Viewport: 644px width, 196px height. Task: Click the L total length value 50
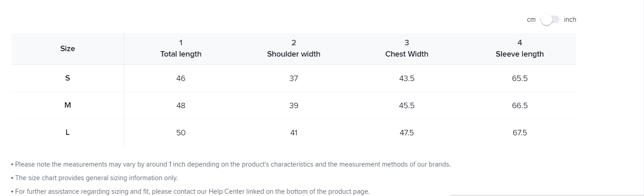click(181, 133)
